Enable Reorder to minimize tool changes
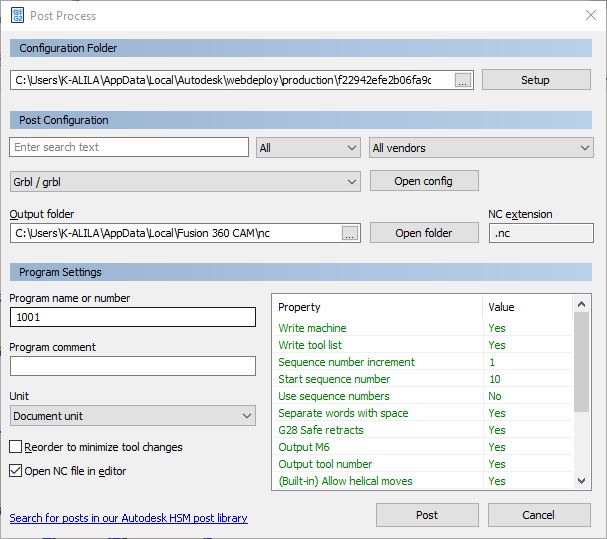 (x=16, y=447)
